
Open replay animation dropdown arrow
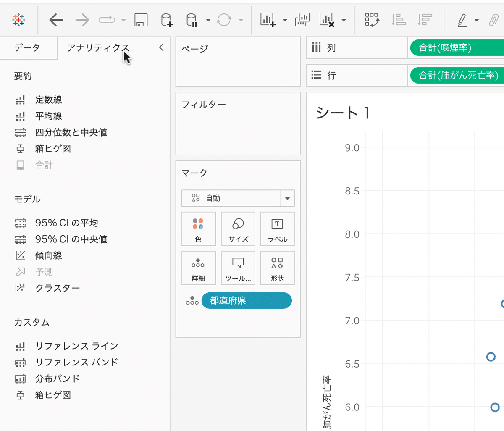tap(123, 20)
